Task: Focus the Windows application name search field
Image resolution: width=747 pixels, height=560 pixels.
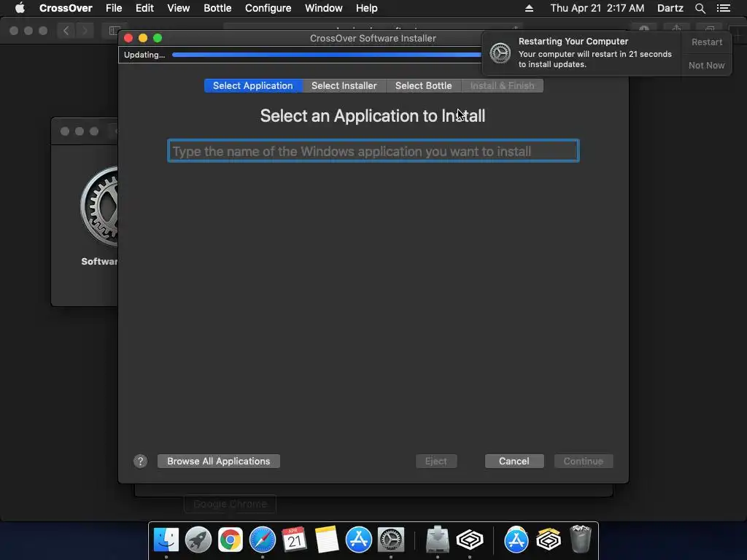Action: click(x=373, y=151)
